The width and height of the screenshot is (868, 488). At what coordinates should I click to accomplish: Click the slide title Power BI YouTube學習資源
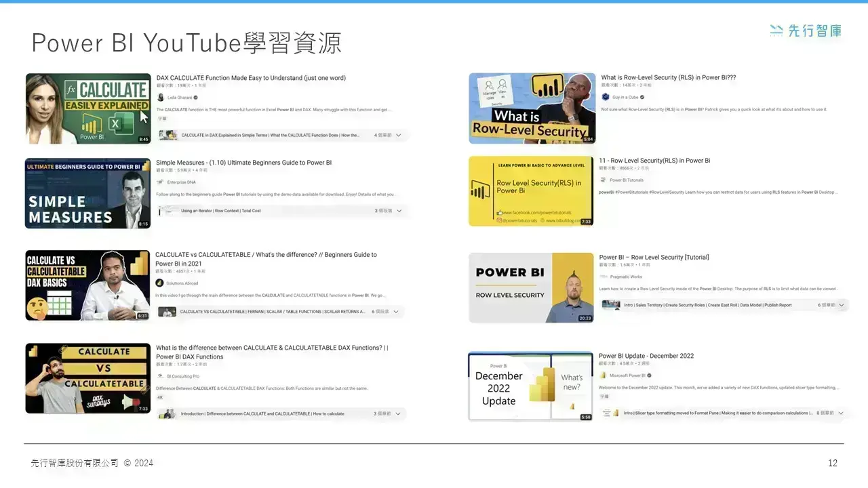coord(186,43)
